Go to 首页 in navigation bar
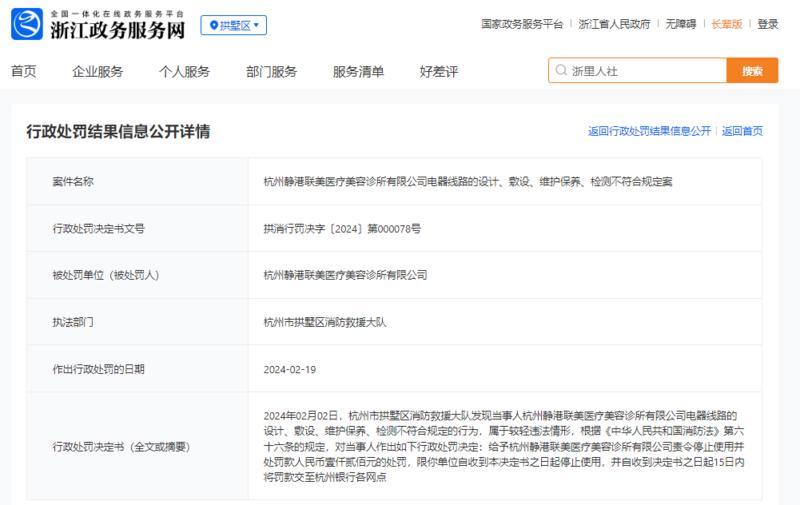This screenshot has height=505, width=800. pos(24,71)
